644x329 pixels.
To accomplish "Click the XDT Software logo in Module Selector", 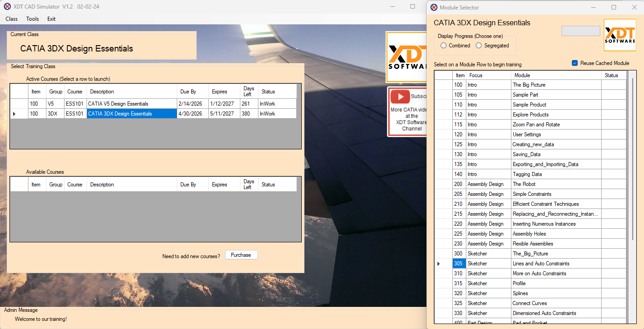I will tap(619, 35).
